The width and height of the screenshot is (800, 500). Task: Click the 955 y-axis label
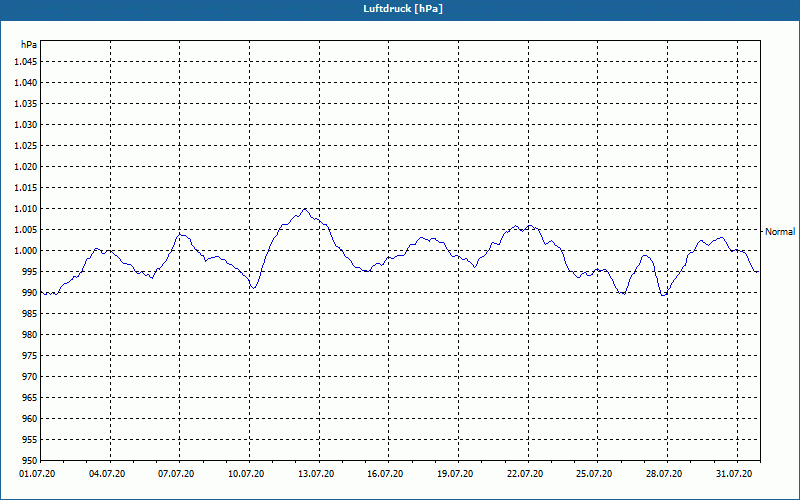click(30, 440)
